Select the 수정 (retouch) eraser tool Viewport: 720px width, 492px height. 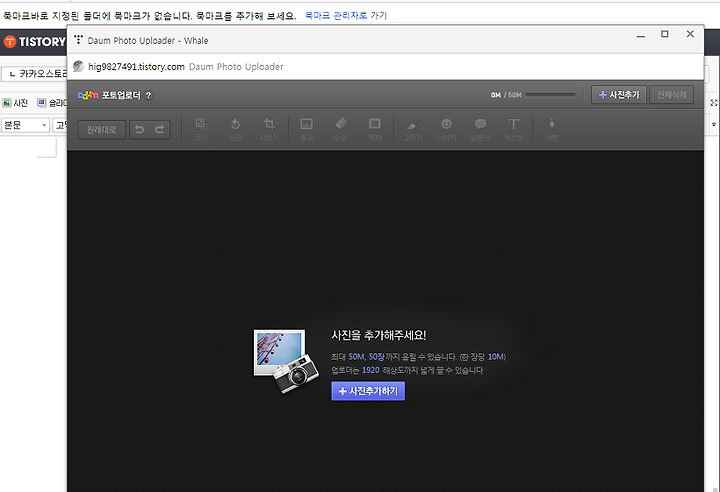[341, 129]
